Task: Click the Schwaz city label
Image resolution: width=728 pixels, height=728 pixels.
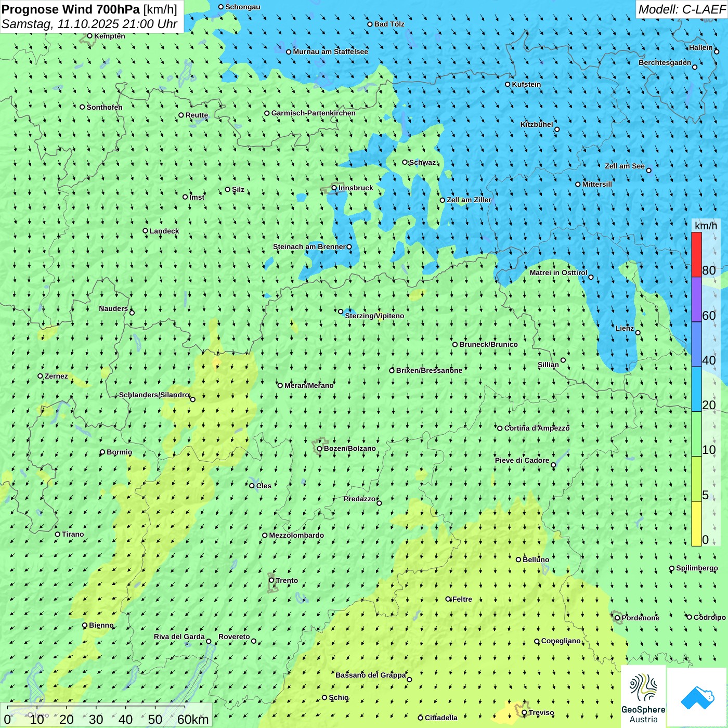Action: click(x=422, y=162)
